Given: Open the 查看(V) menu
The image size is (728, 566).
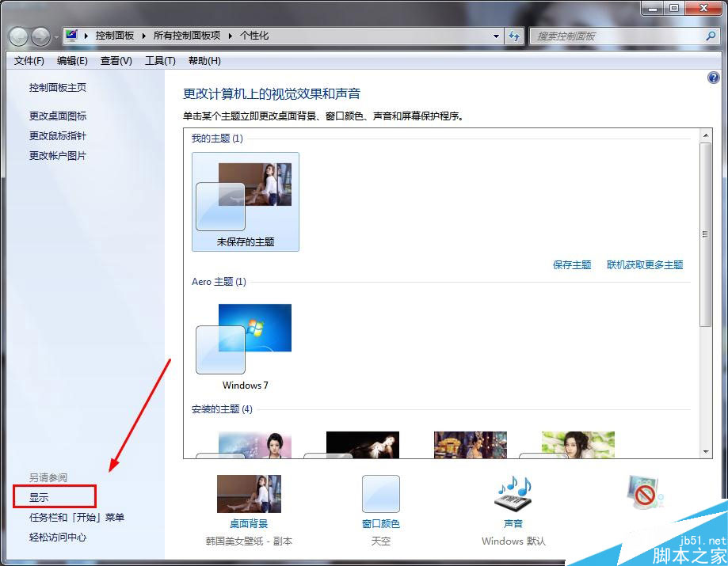Looking at the screenshot, I should pyautogui.click(x=116, y=61).
